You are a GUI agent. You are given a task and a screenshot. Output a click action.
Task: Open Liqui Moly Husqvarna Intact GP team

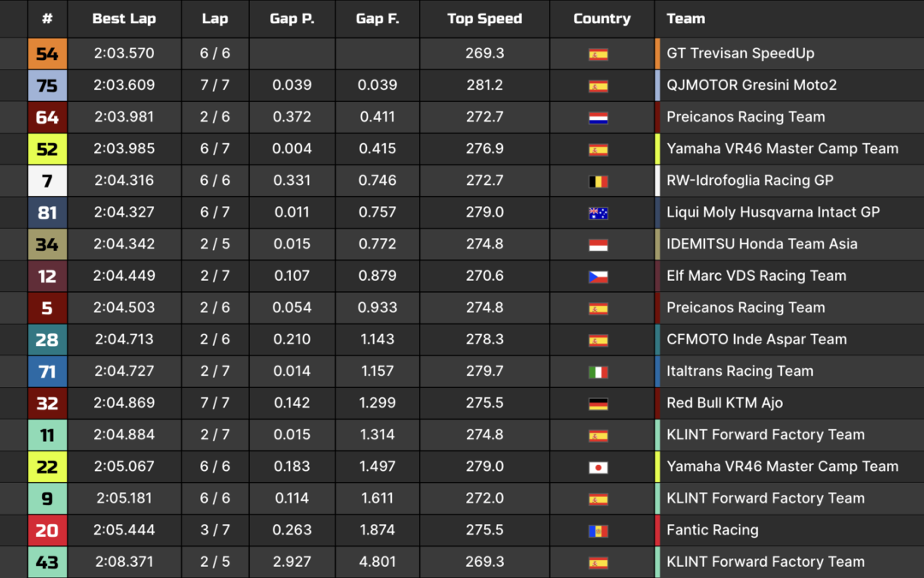[773, 212]
